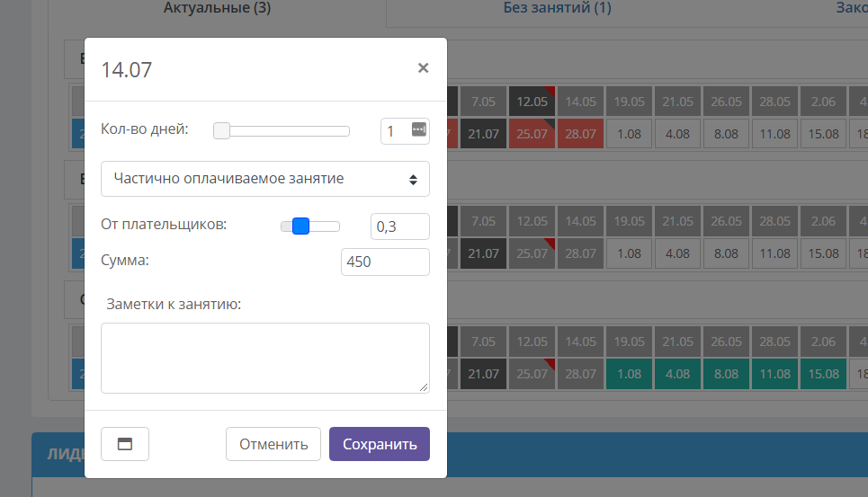Click the dotted icon inside the days count field
This screenshot has width=868, height=497.
(419, 129)
